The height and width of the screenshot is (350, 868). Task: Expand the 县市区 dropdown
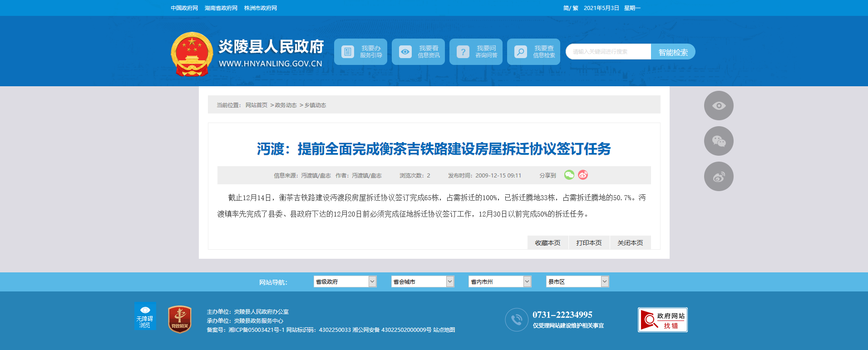click(577, 281)
